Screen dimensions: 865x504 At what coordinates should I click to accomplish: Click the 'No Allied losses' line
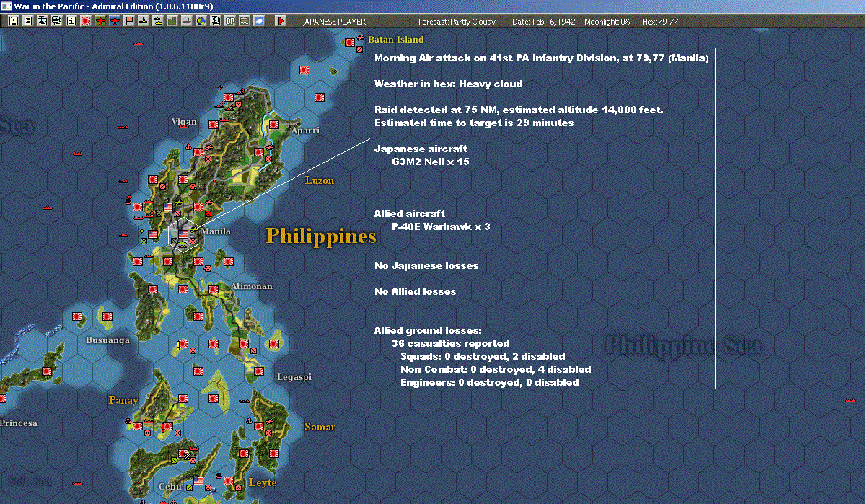coord(416,291)
